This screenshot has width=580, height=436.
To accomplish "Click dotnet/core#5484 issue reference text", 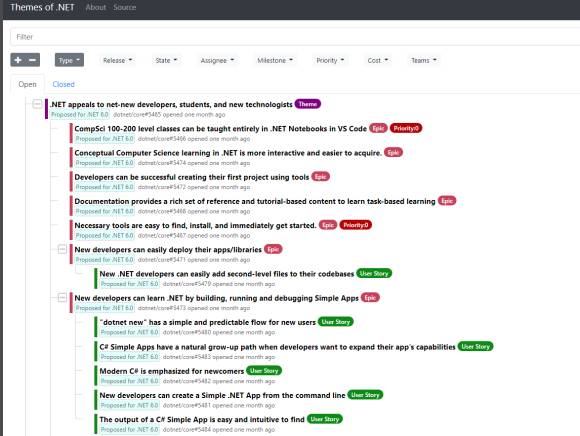I will (187, 430).
